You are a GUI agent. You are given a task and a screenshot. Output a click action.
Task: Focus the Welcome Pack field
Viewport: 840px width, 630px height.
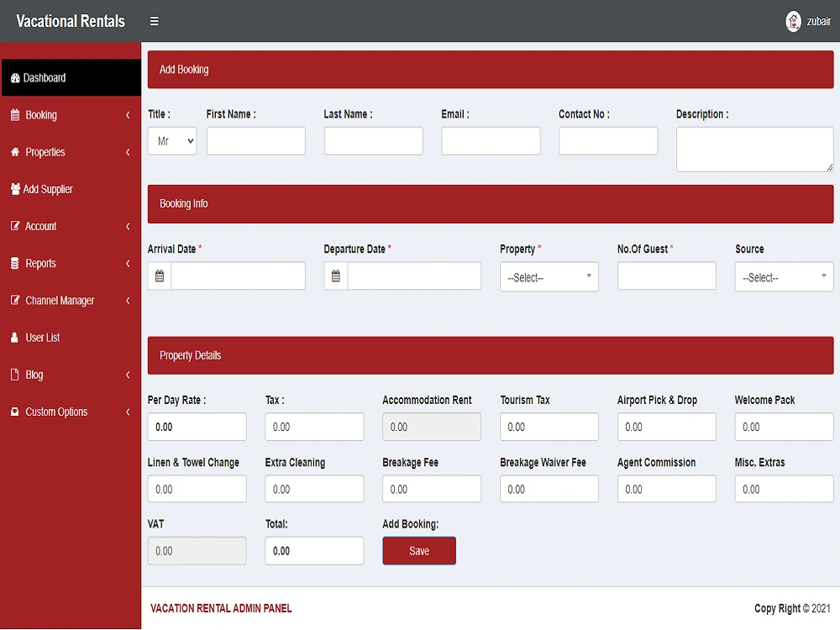coord(784,427)
